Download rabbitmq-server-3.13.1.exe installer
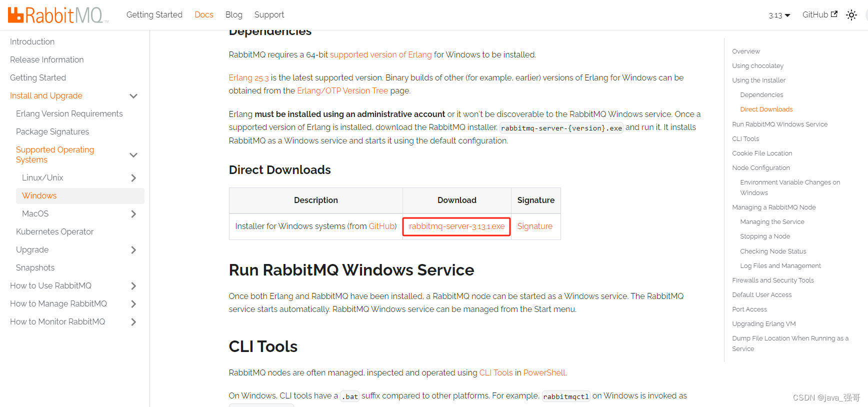 click(x=456, y=226)
